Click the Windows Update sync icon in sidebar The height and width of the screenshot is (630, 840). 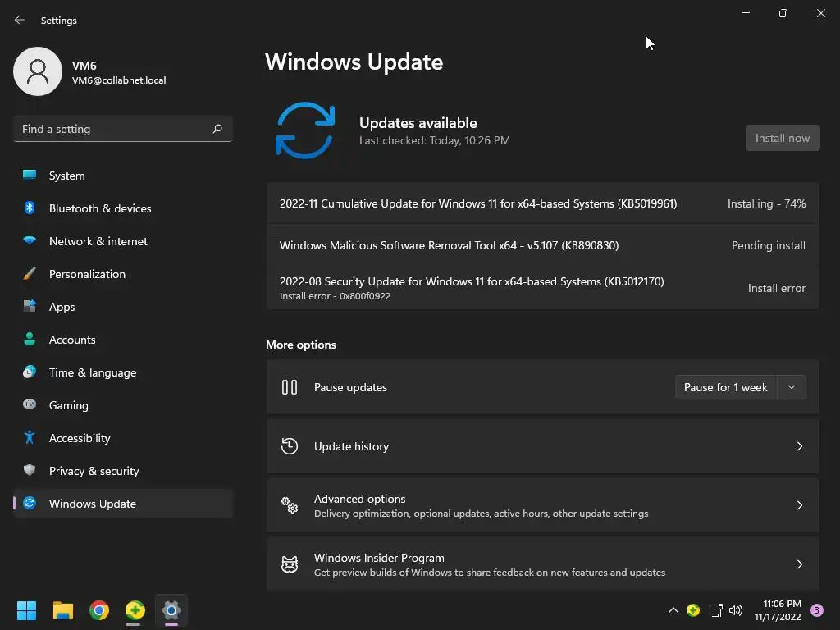30,503
